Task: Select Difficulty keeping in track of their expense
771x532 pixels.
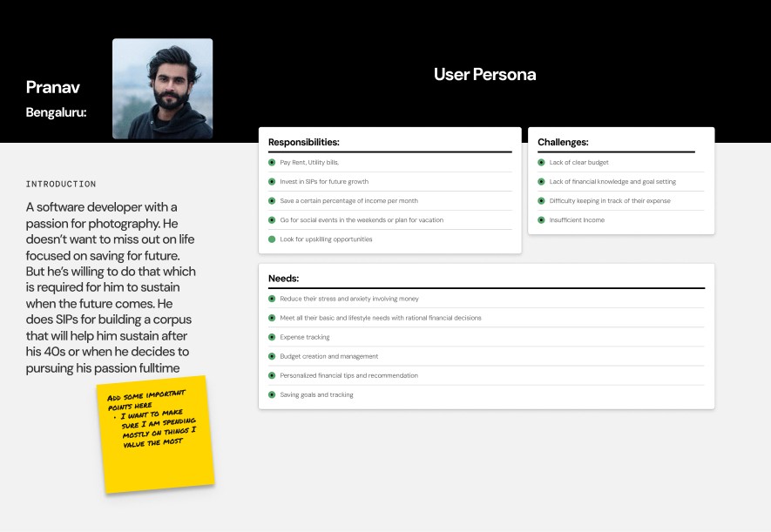Action: pos(610,201)
